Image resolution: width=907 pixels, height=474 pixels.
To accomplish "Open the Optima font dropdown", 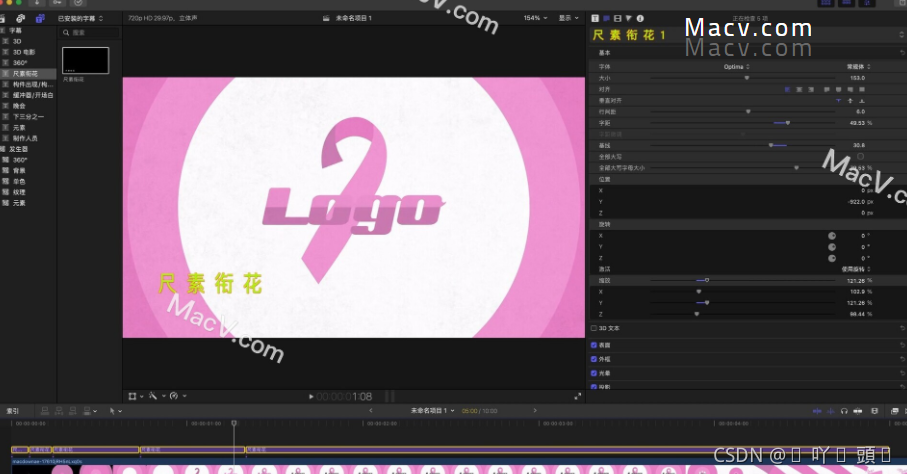I will click(x=736, y=67).
